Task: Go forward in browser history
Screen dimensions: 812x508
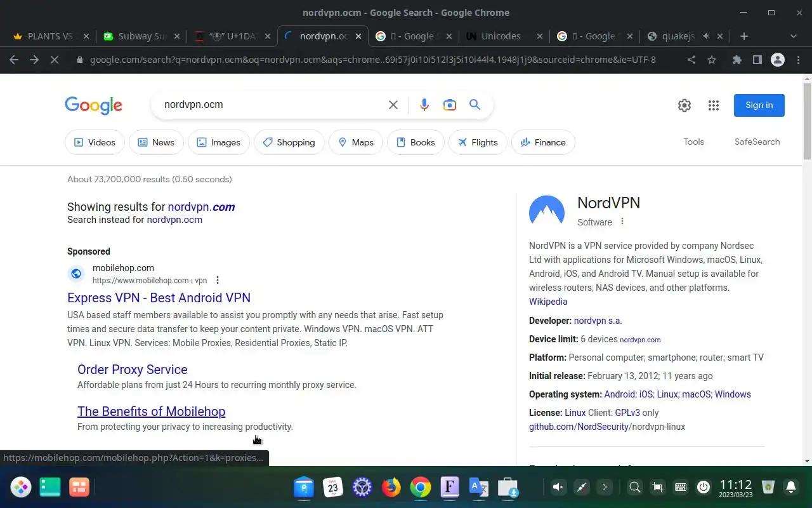Action: point(34,60)
